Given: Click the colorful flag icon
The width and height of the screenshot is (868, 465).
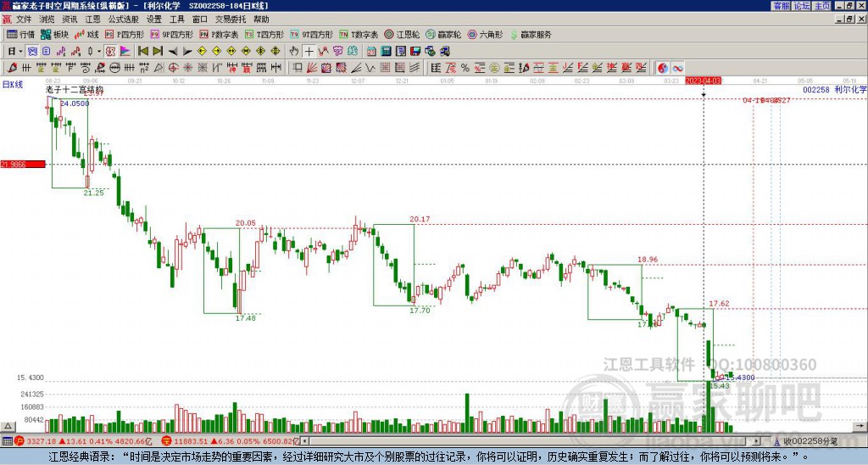Looking at the screenshot, I should (125, 52).
